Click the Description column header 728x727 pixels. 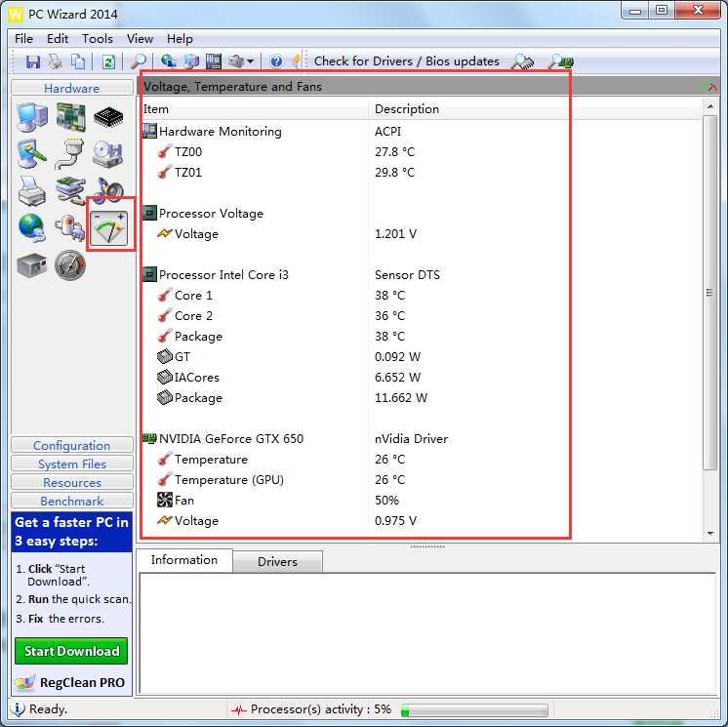coord(535,109)
